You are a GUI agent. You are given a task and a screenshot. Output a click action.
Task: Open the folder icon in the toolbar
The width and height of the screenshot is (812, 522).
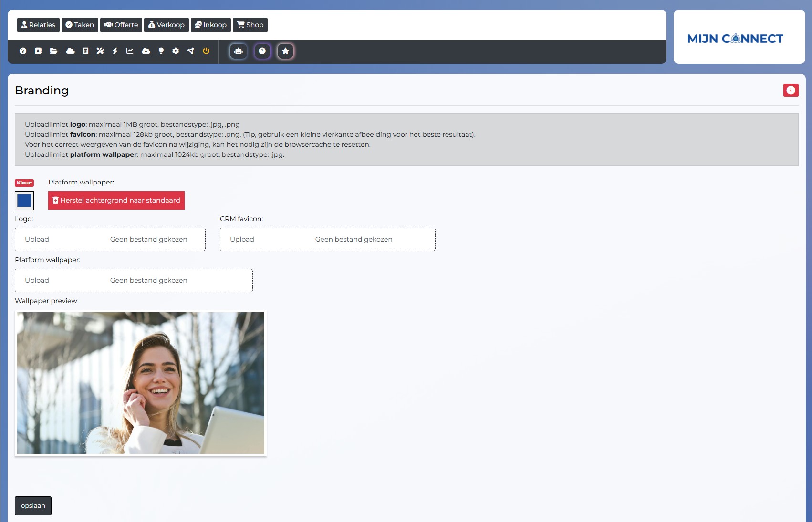pos(54,51)
